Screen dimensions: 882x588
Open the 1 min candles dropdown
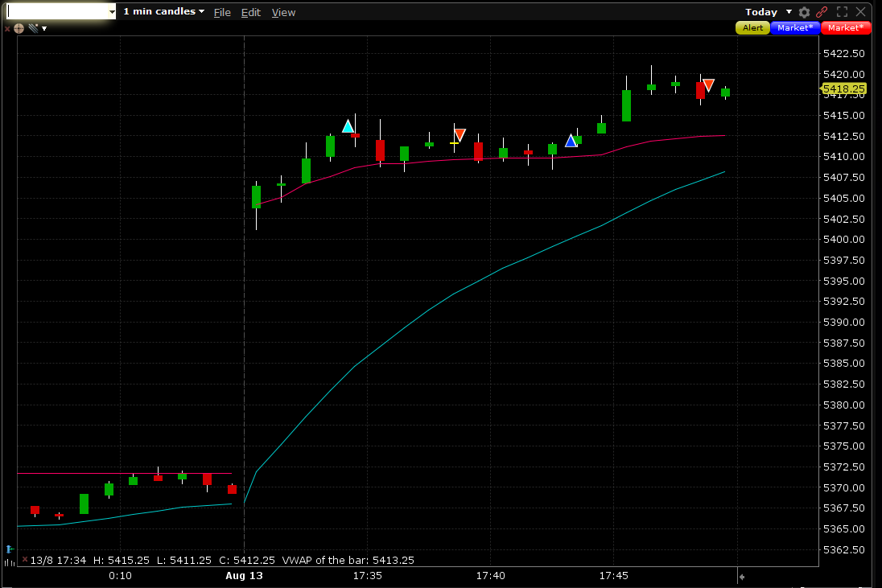[163, 11]
